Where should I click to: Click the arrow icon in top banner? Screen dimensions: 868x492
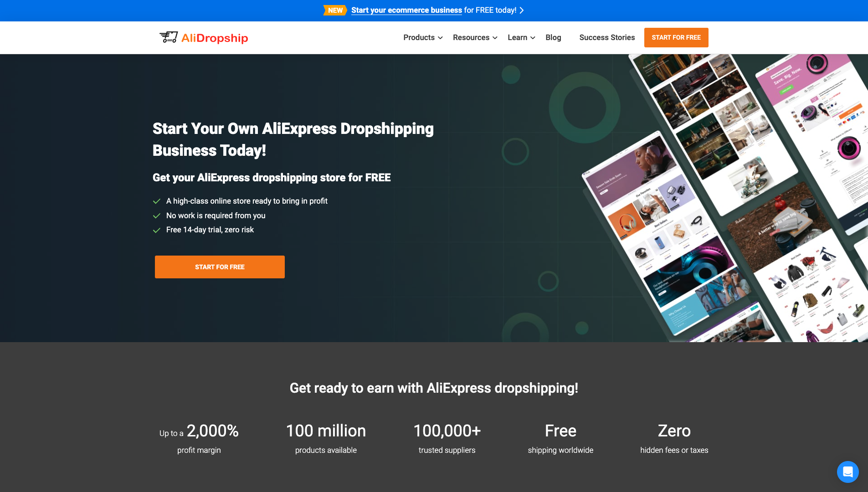(x=522, y=10)
